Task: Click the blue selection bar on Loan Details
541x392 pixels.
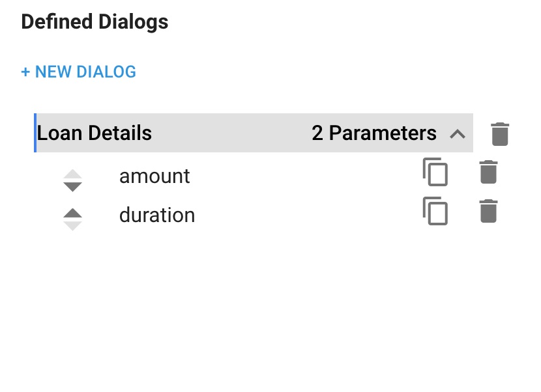Action: (35, 133)
